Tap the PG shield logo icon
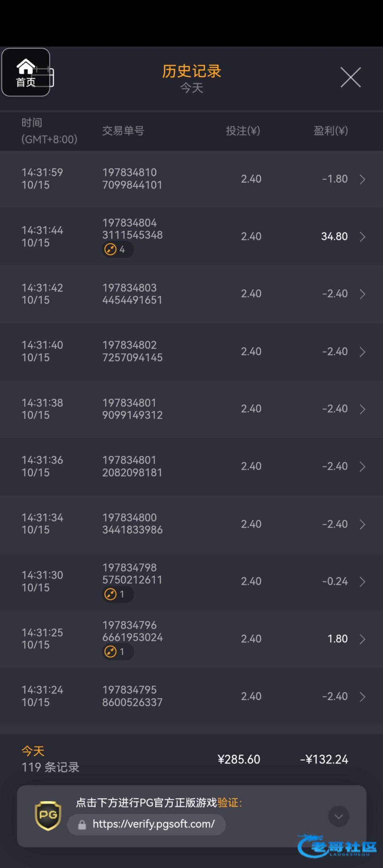383x868 pixels. pyautogui.click(x=48, y=816)
